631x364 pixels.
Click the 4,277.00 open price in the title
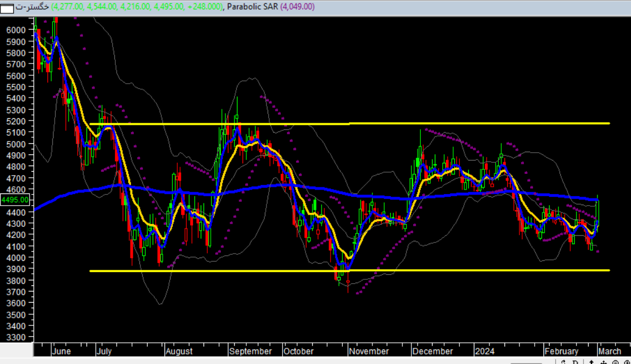point(69,7)
